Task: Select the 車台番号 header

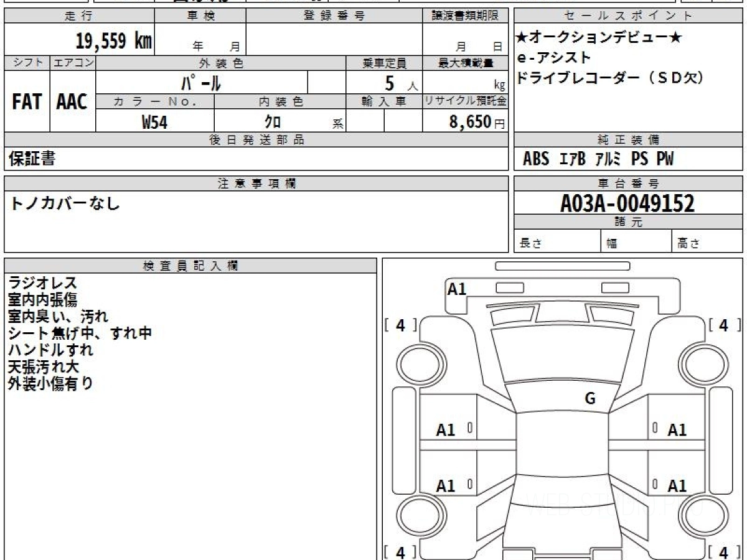Action: [x=628, y=183]
